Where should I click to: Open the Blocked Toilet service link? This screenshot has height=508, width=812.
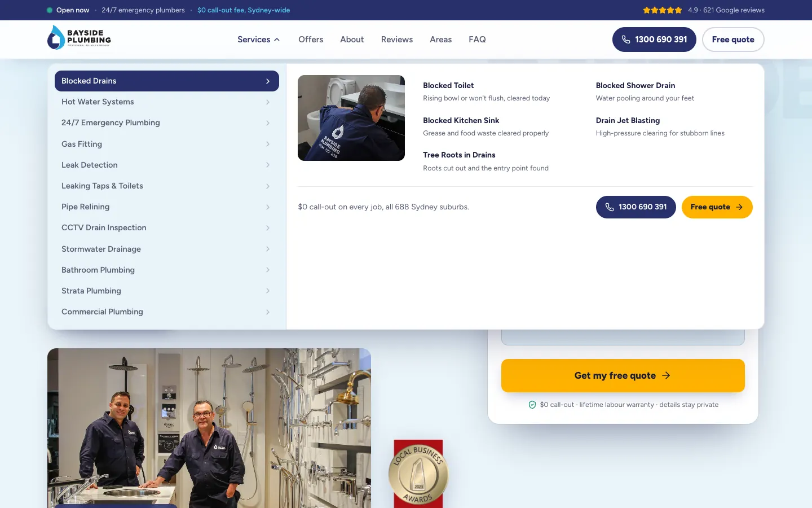tap(486, 91)
